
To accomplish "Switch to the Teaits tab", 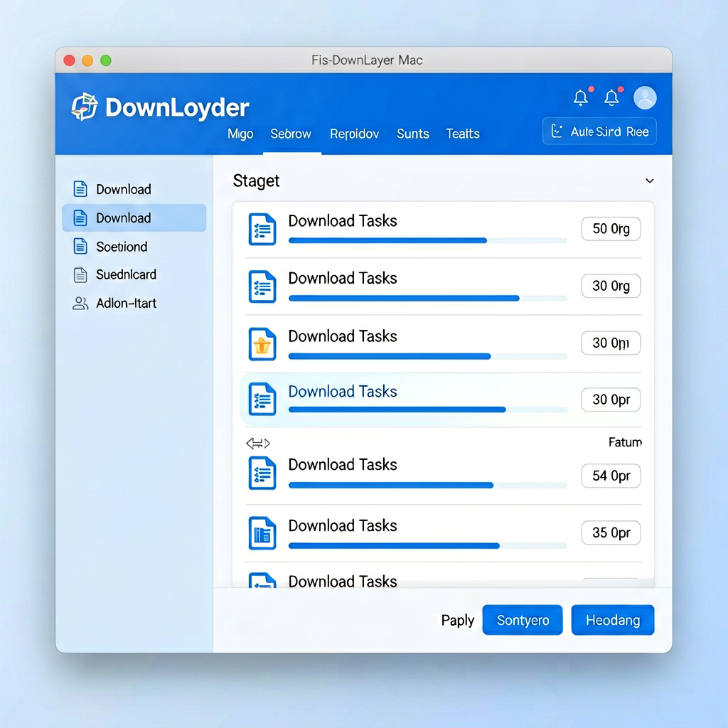I will pos(463,134).
